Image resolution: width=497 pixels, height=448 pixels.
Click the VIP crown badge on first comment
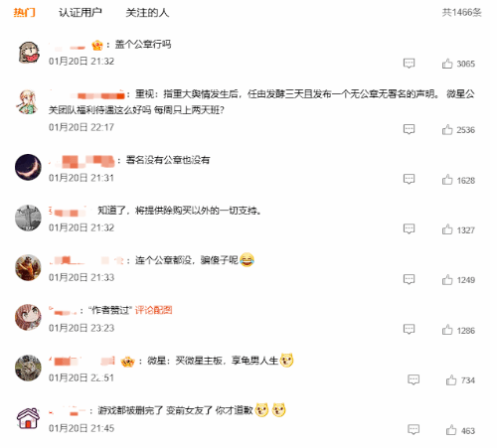click(97, 45)
